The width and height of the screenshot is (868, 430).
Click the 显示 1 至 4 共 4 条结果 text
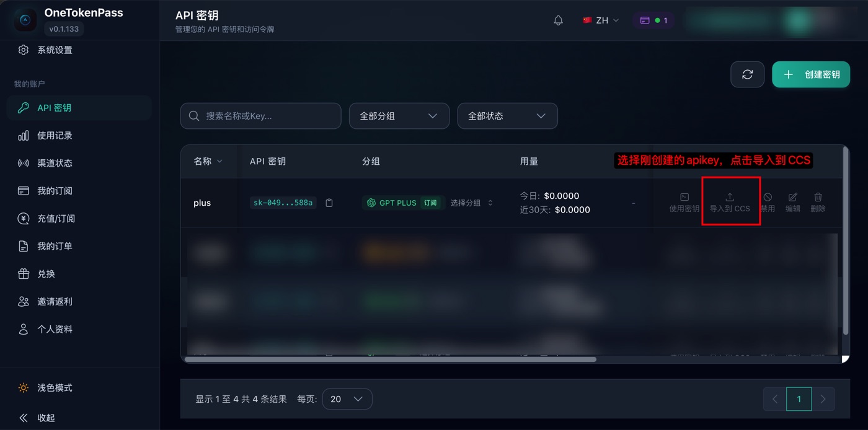241,399
